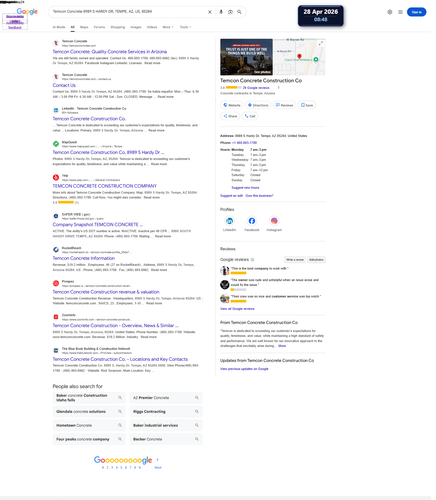Click the Yelp result favicon
This screenshot has width=436, height=500.
pyautogui.click(x=56, y=177)
